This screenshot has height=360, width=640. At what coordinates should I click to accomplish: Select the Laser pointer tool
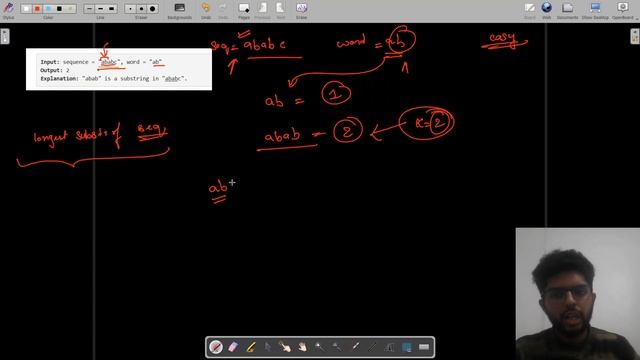[355, 347]
